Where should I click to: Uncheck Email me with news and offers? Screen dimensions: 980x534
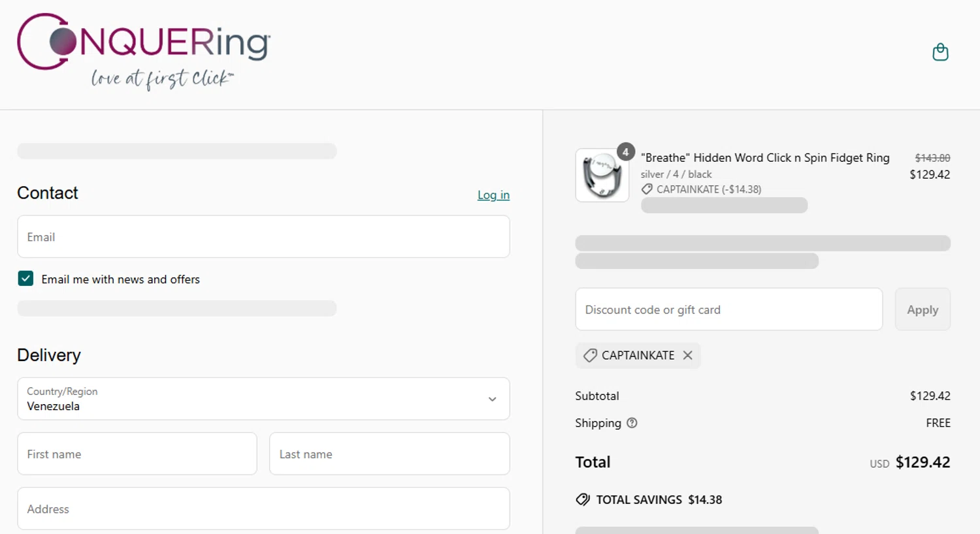click(x=25, y=279)
